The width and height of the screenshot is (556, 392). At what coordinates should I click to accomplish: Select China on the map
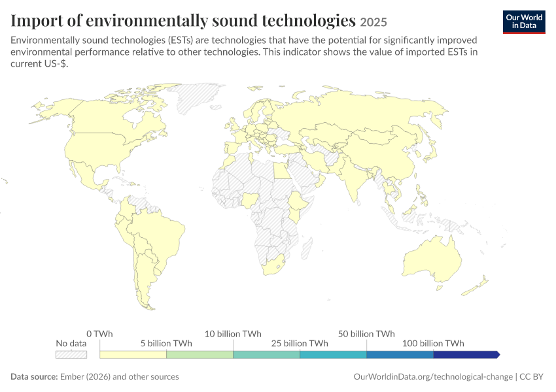point(383,152)
